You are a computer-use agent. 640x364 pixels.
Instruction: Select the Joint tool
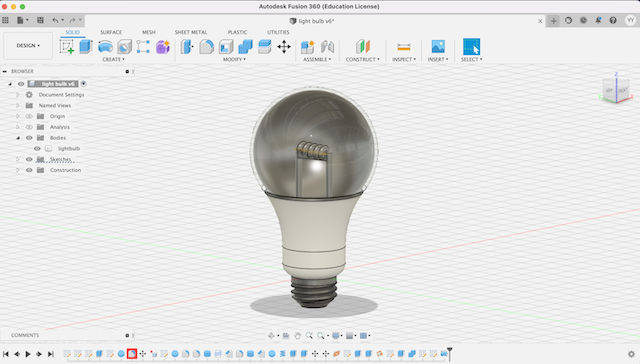pos(327,47)
